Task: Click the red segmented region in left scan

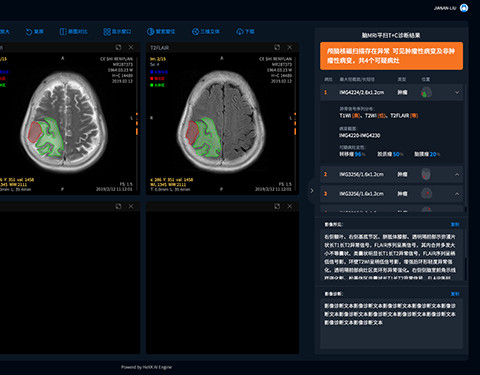Action: click(x=34, y=132)
